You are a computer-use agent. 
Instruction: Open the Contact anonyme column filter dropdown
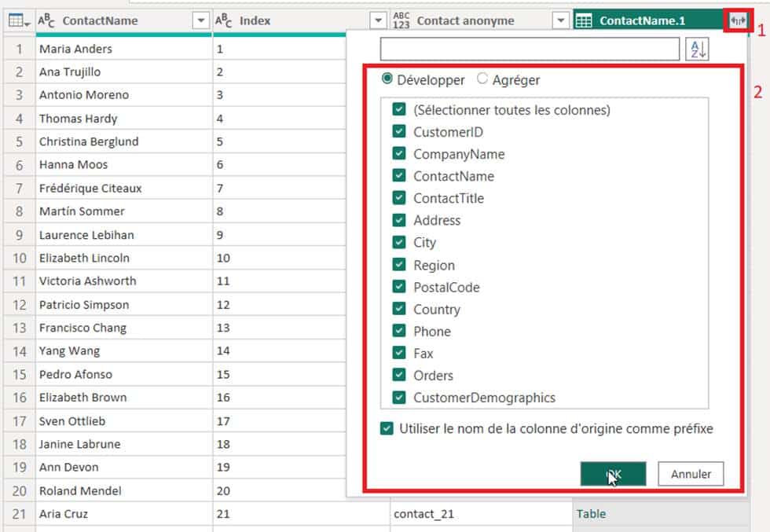point(560,21)
